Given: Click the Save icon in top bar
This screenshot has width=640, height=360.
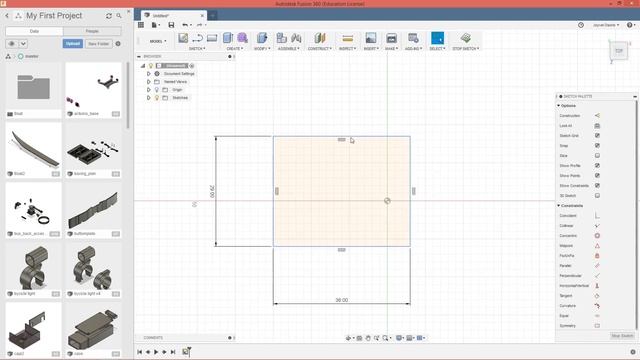Looking at the screenshot, I should point(171,25).
